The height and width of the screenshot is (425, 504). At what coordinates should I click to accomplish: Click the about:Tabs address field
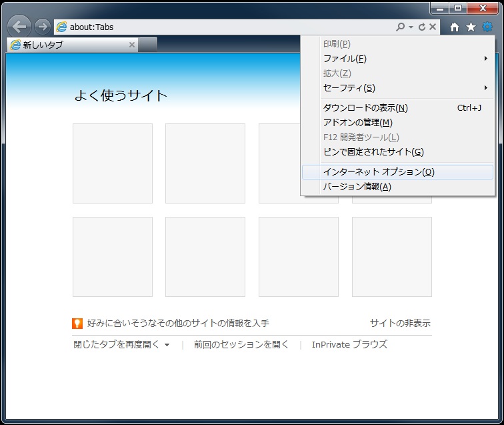(x=227, y=27)
